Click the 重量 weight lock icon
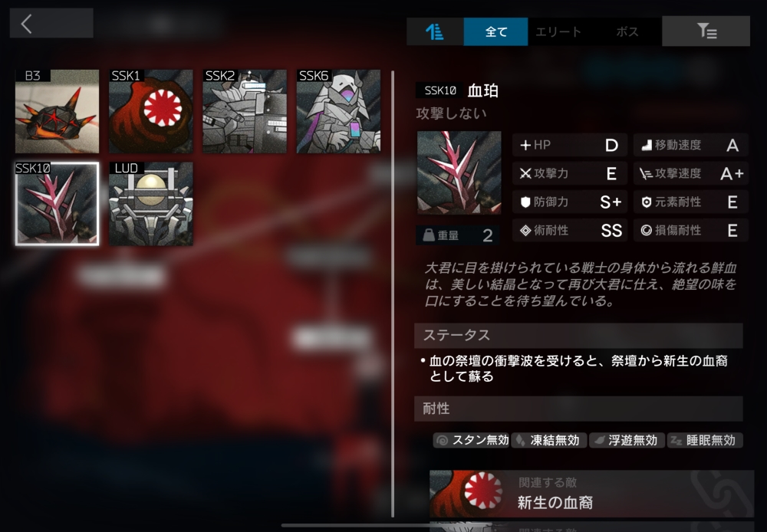Image resolution: width=767 pixels, height=532 pixels. pyautogui.click(x=429, y=235)
